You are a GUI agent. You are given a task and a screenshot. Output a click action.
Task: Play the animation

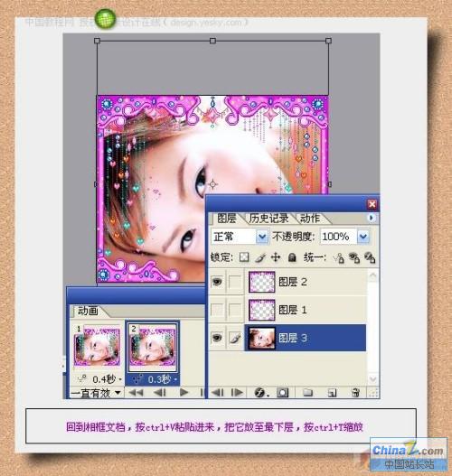coord(184,393)
